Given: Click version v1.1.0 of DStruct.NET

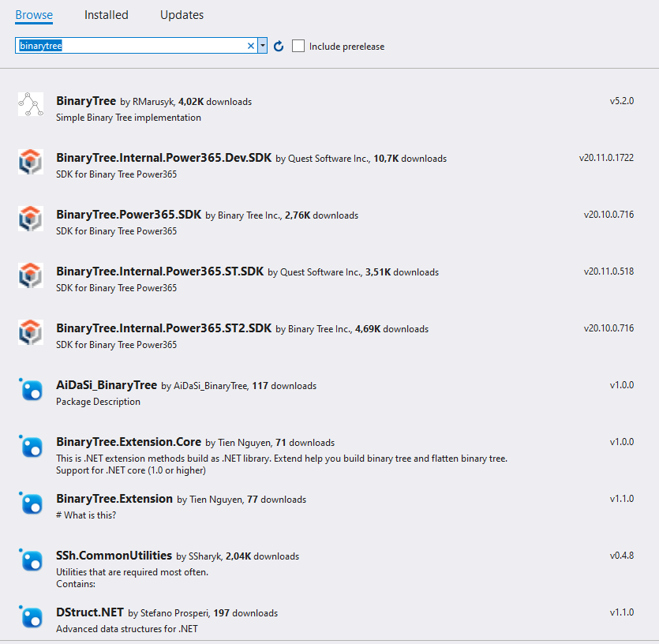Looking at the screenshot, I should 622,612.
